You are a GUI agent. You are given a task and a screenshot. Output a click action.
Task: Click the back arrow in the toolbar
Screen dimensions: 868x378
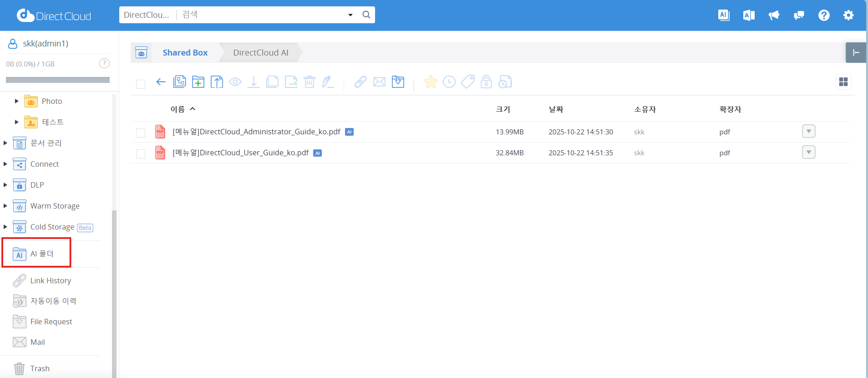(161, 82)
